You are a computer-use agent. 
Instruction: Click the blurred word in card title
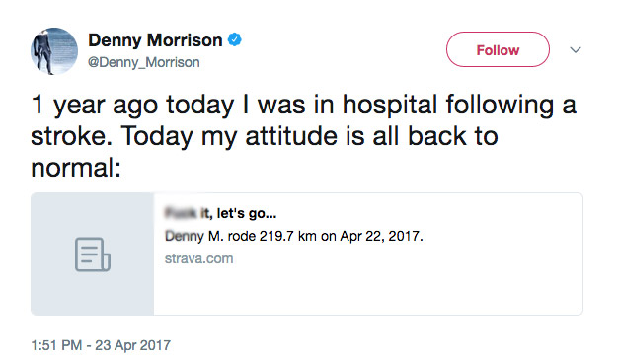click(181, 213)
